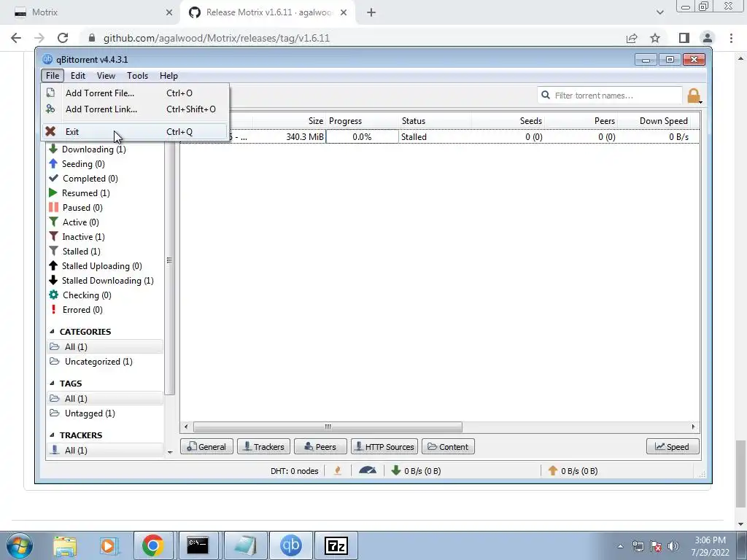Screen dimensions: 747x560
Task: Select All (1) under Tags
Action: point(105,399)
